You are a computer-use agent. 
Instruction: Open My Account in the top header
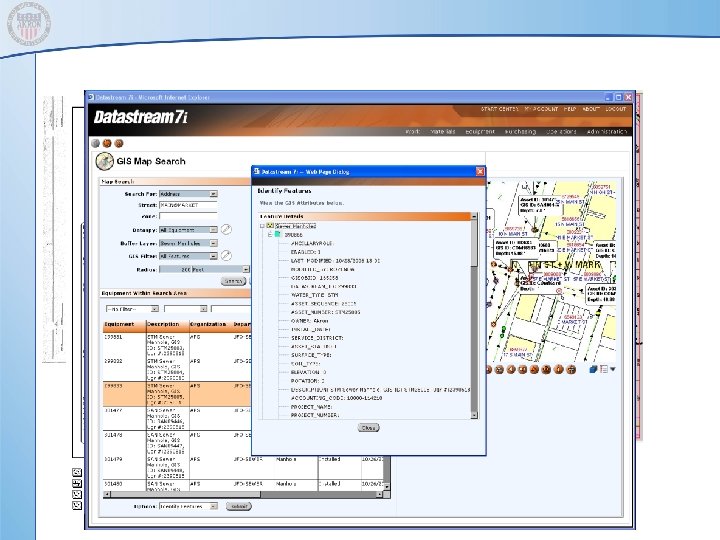(541, 109)
